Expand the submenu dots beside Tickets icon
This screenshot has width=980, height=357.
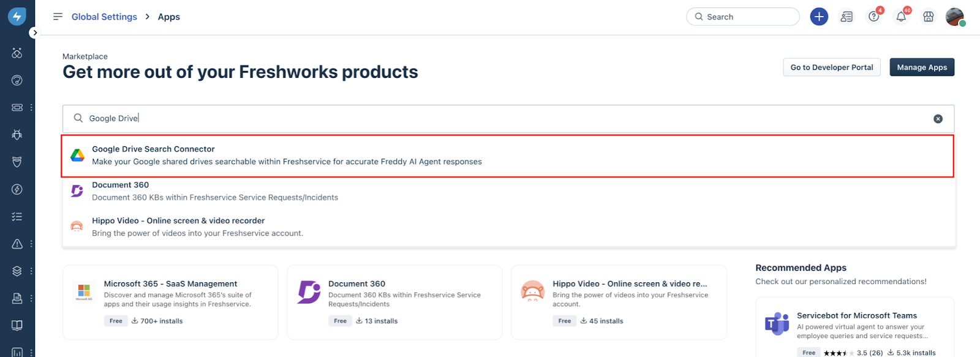(x=31, y=107)
